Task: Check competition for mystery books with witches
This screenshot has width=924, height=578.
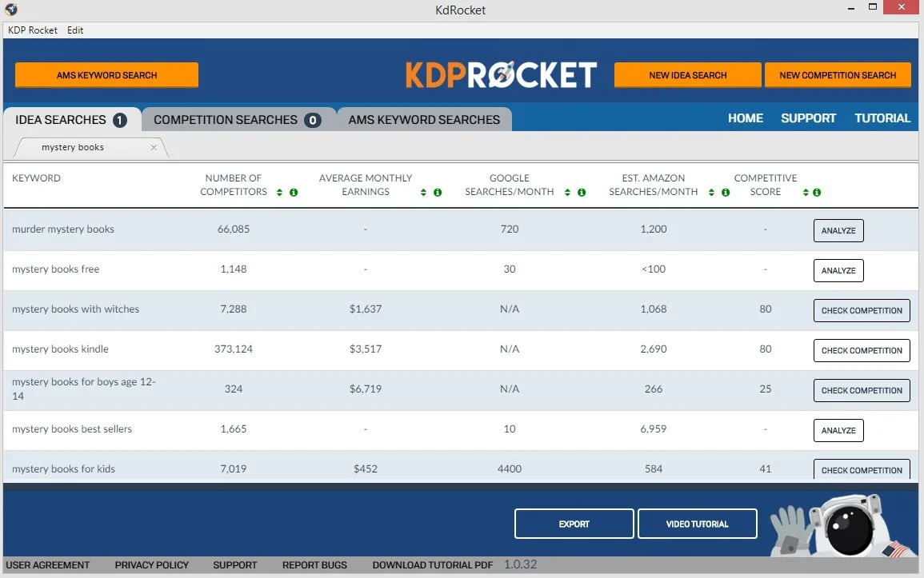Action: click(862, 311)
